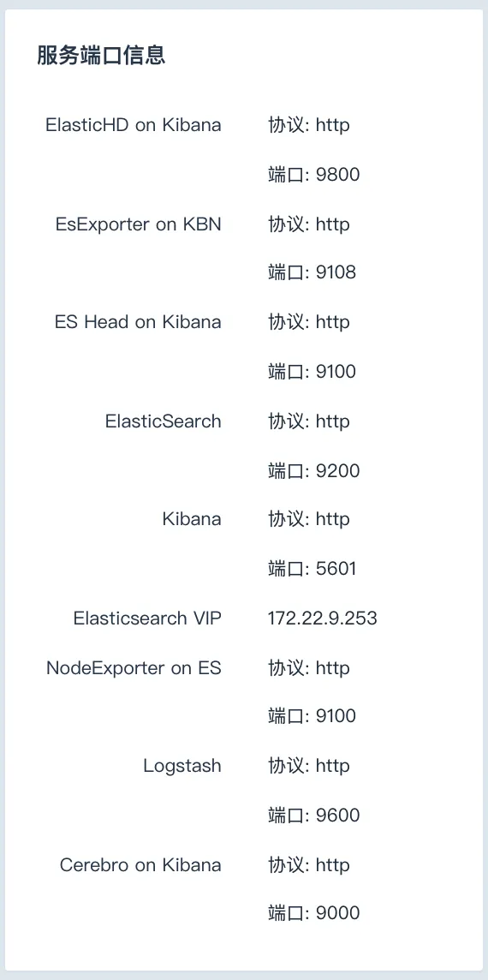
Task: Click the VIP address 172.22.9.253
Action: pyautogui.click(x=323, y=618)
